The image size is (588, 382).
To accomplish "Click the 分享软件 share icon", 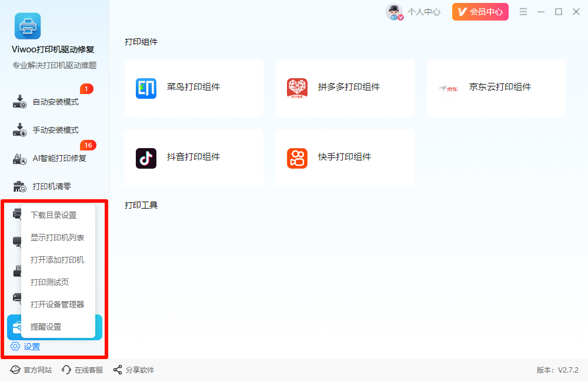I will click(118, 370).
